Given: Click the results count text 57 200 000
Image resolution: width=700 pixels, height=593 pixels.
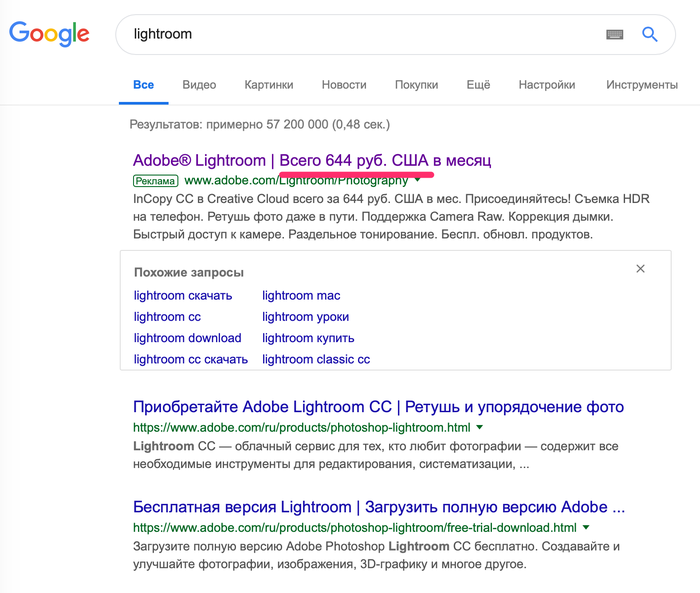Looking at the screenshot, I should click(x=297, y=124).
